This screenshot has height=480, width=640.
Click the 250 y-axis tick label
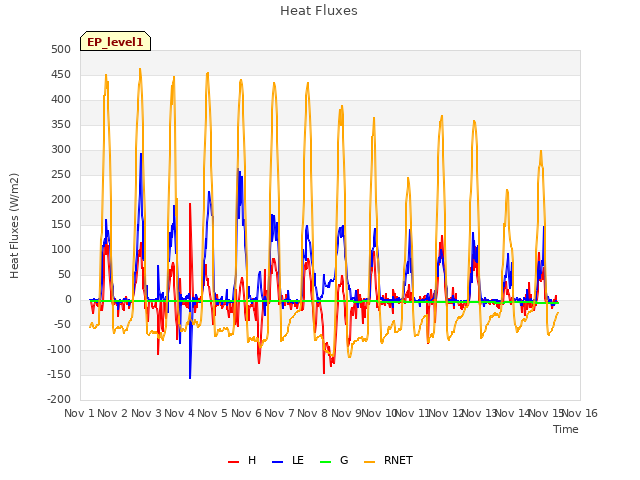(61, 175)
